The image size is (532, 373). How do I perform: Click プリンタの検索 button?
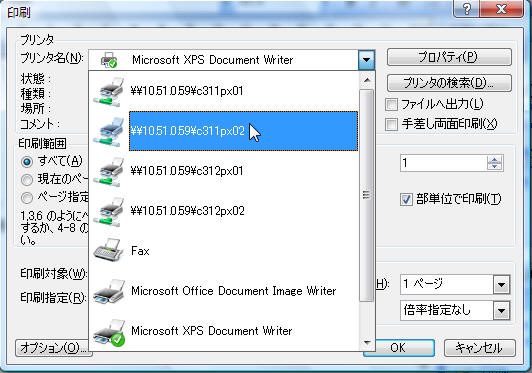tap(449, 83)
